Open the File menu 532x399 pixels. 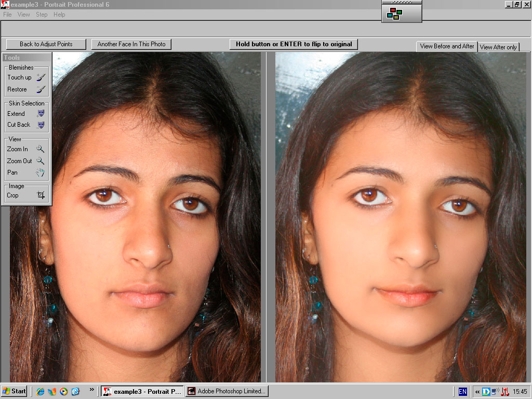[7, 15]
